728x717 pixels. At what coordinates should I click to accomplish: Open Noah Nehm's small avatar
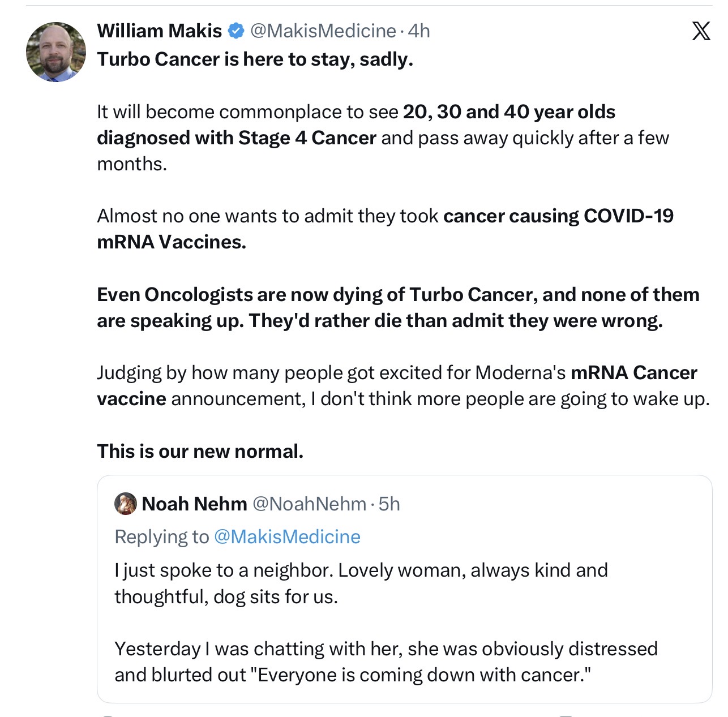pos(126,504)
